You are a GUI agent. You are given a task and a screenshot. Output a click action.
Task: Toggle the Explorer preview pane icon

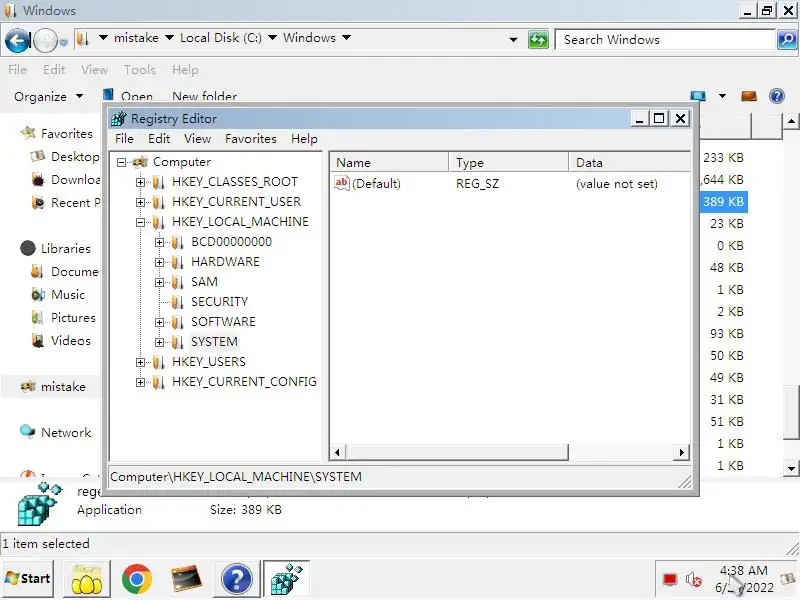pyautogui.click(x=748, y=96)
